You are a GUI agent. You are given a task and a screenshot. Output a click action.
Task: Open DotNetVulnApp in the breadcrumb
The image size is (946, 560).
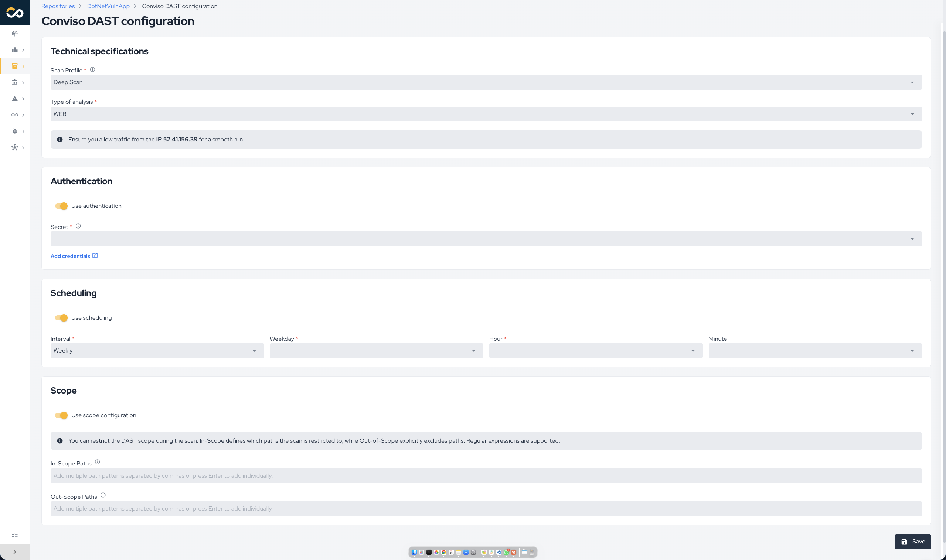(108, 6)
